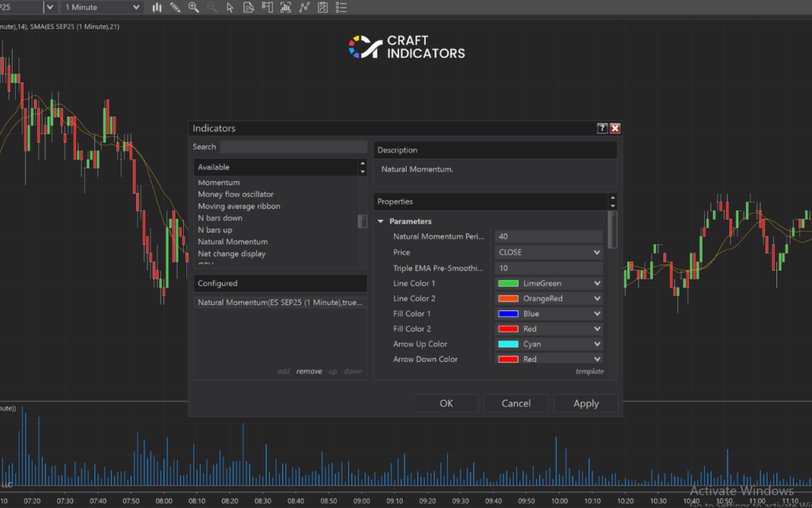Click the up link under Configured

point(333,371)
